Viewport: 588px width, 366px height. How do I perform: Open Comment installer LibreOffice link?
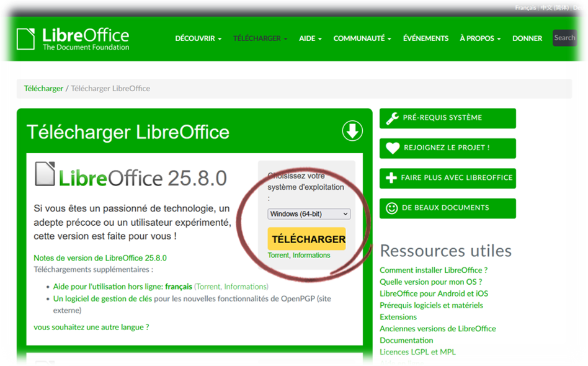point(434,270)
